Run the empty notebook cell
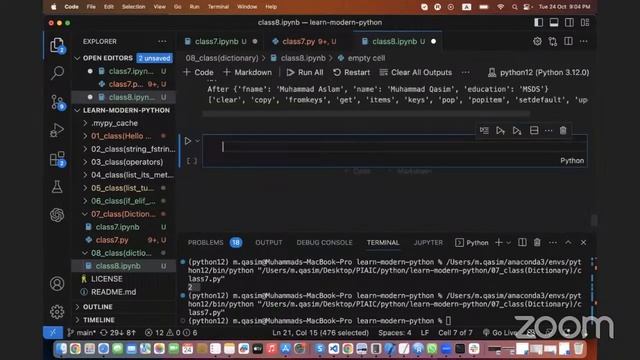The width and height of the screenshot is (640, 360). [x=188, y=141]
